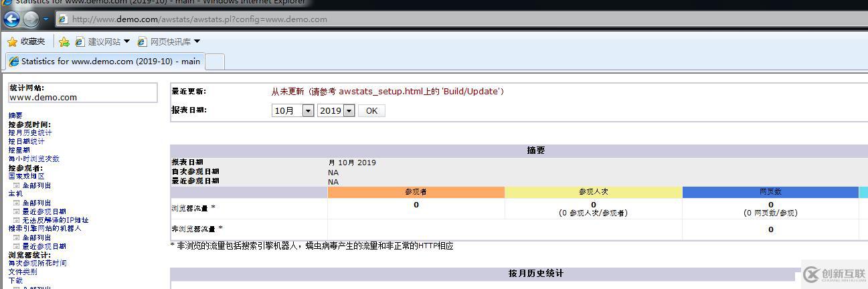Screen dimensions: 868x289
Task: Click the orange 参观者 column header
Action: click(x=416, y=192)
